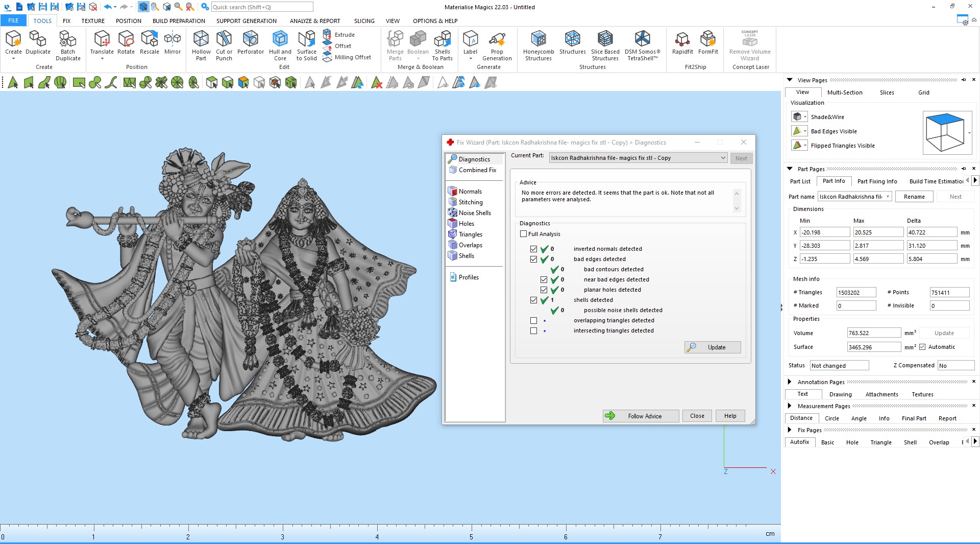980x544 pixels.
Task: Click the Follow Advice button
Action: coord(641,416)
